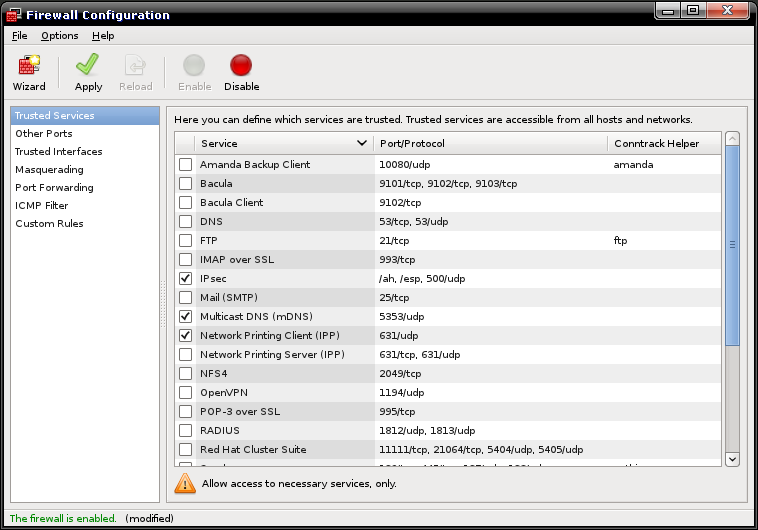Check the Red Hat Cluster Suite checkbox
Viewport: 758px width, 530px height.
[186, 449]
